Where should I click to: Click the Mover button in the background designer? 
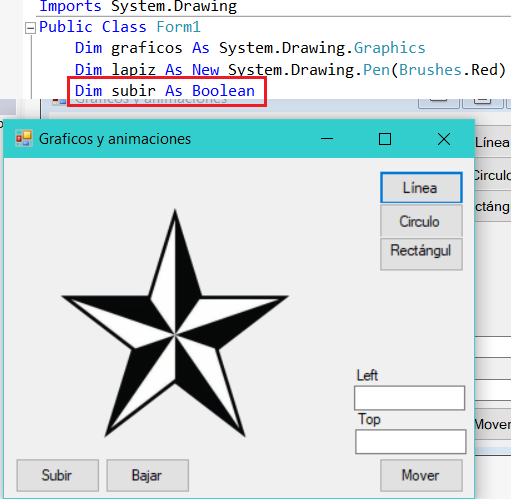[492, 424]
